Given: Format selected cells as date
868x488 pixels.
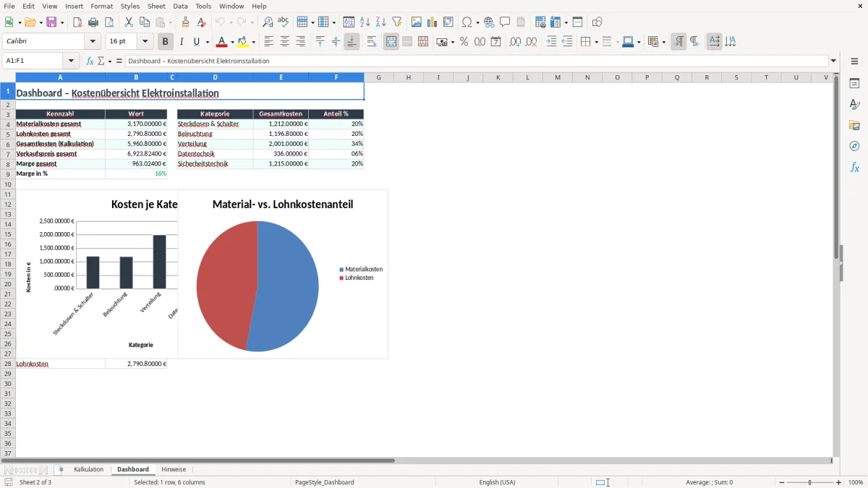Looking at the screenshot, I should point(495,42).
